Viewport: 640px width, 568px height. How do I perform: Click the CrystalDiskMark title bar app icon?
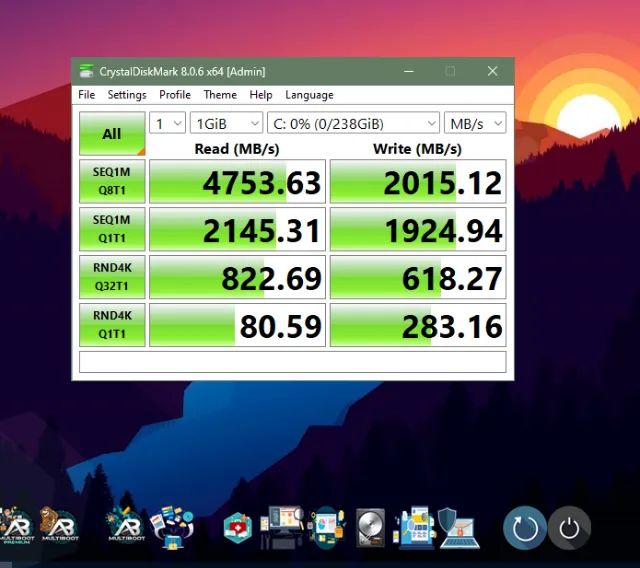[x=86, y=71]
